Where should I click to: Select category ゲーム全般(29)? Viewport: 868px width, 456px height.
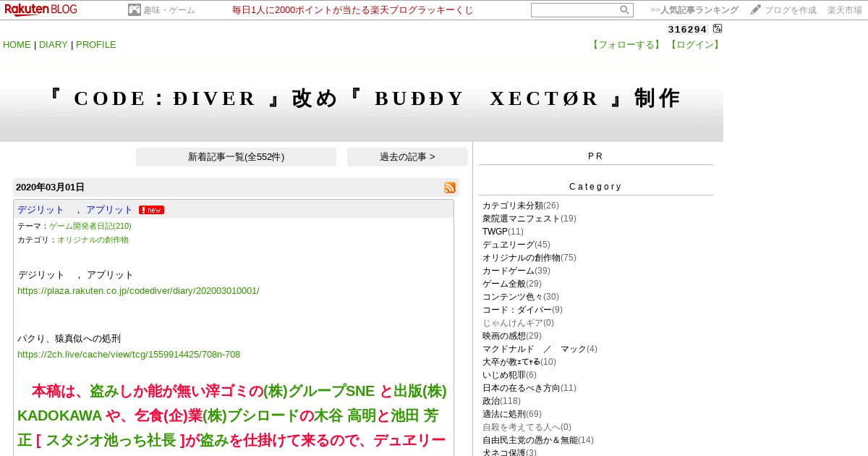coord(512,284)
